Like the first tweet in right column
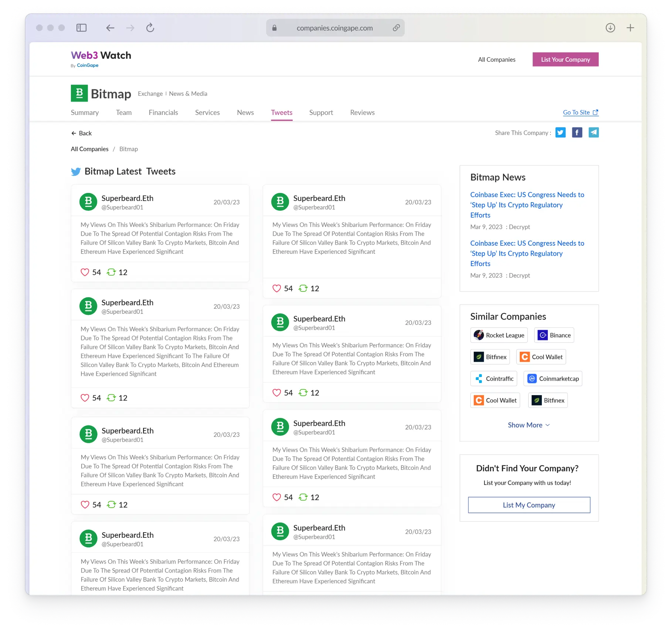Image resolution: width=672 pixels, height=632 pixels. tap(276, 288)
